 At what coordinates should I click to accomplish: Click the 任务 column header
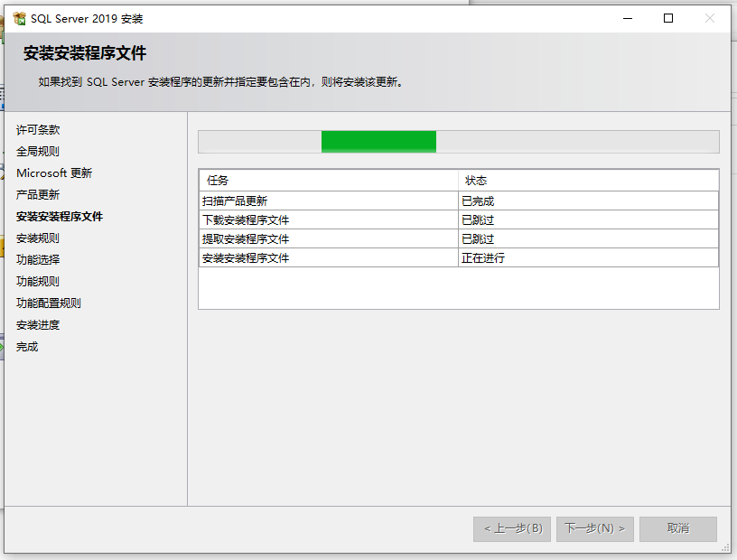point(328,180)
